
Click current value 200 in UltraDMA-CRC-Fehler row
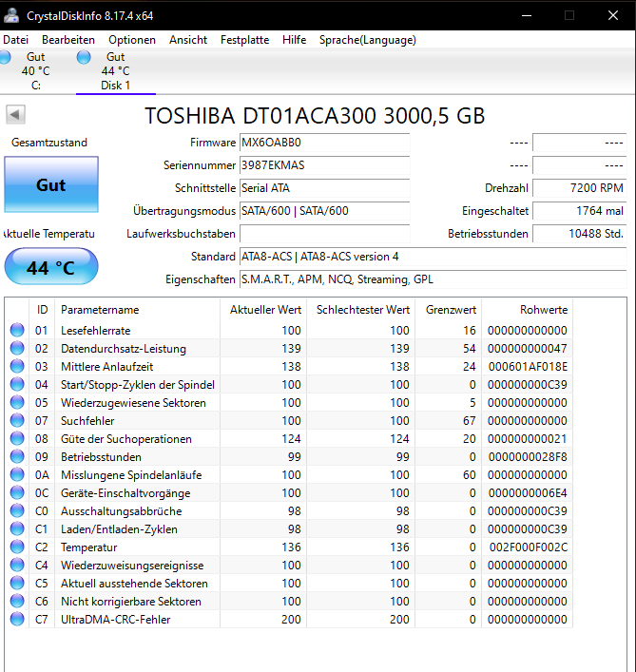point(291,620)
